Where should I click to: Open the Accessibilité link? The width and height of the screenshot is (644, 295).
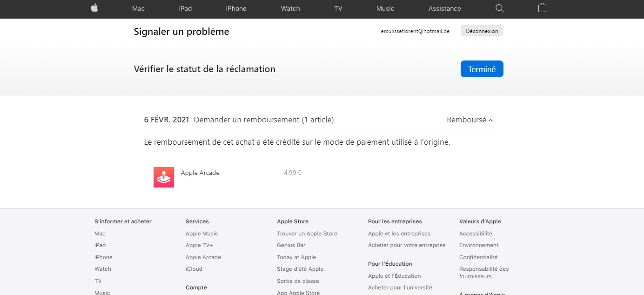pos(476,234)
